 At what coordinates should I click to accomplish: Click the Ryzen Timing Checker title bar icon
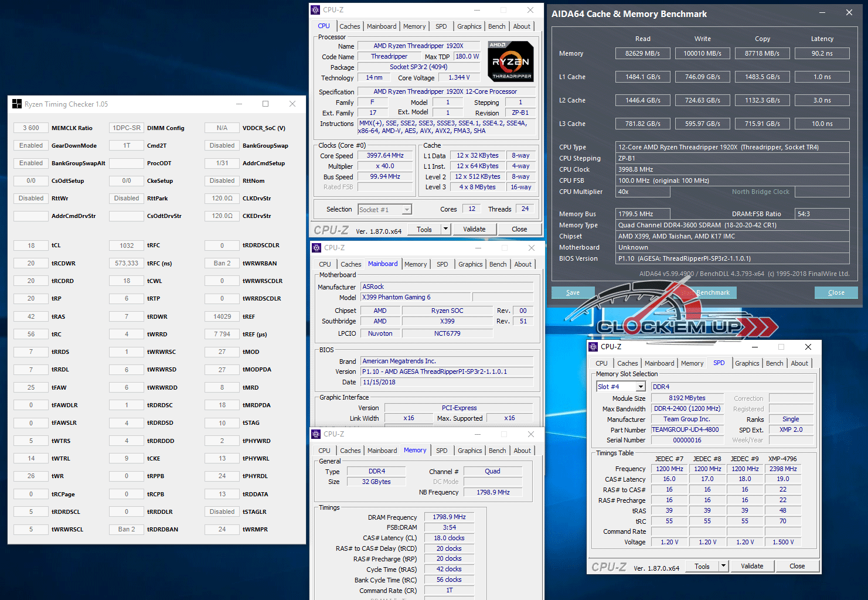17,104
